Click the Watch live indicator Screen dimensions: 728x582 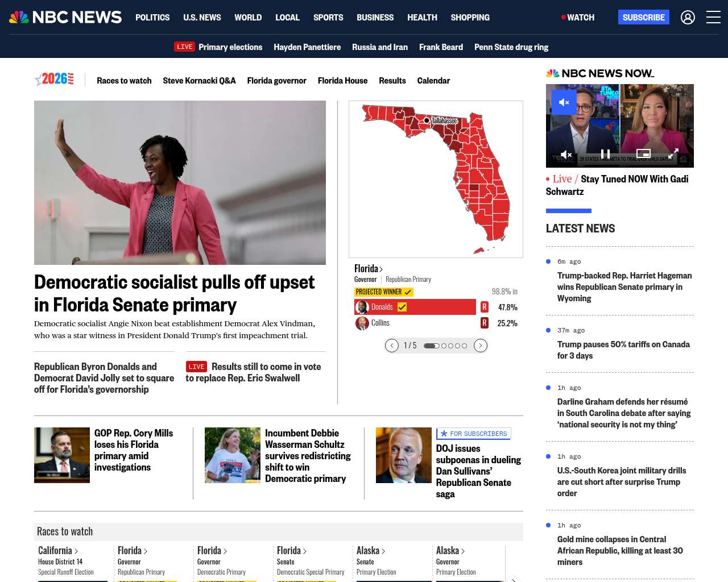coord(578,18)
